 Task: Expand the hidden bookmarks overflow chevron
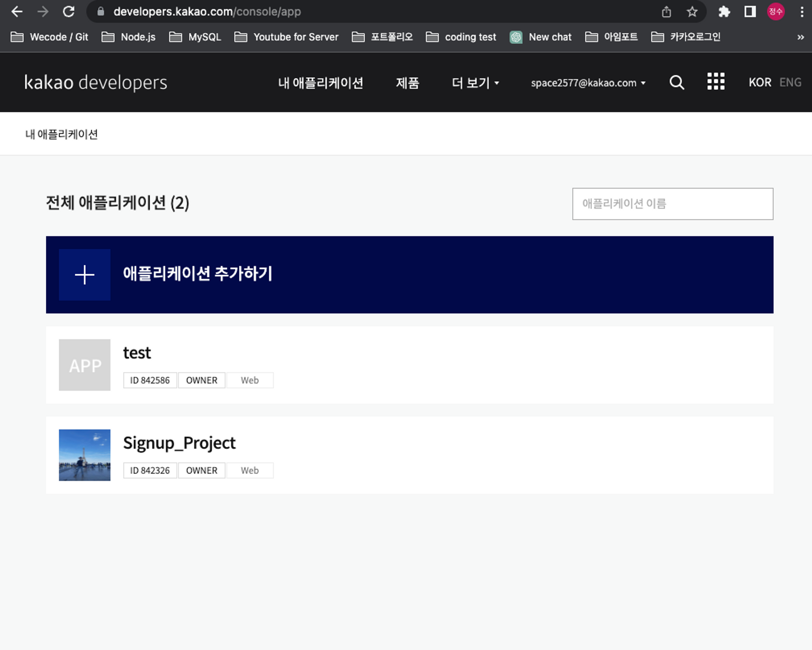coord(800,37)
